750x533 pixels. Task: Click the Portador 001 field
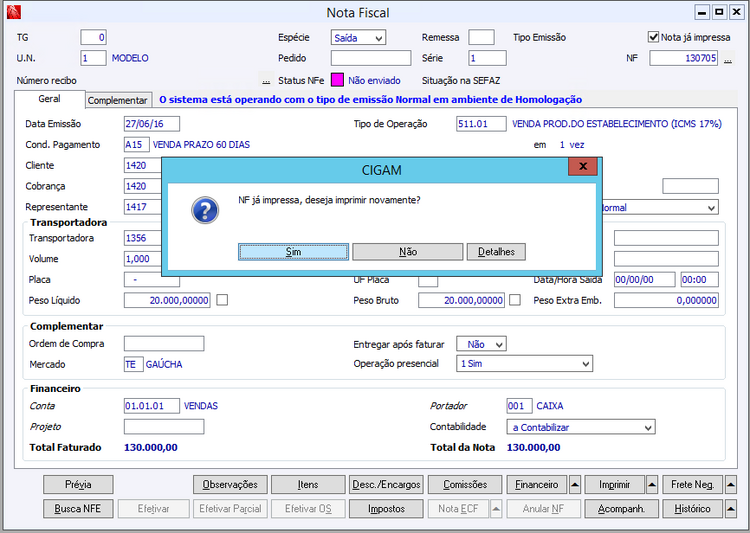tap(519, 406)
